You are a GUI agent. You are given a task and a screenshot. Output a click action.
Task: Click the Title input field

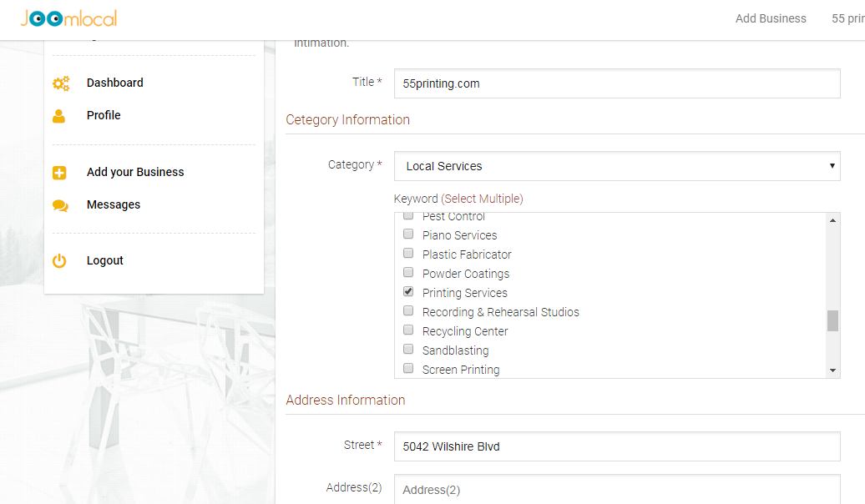616,83
